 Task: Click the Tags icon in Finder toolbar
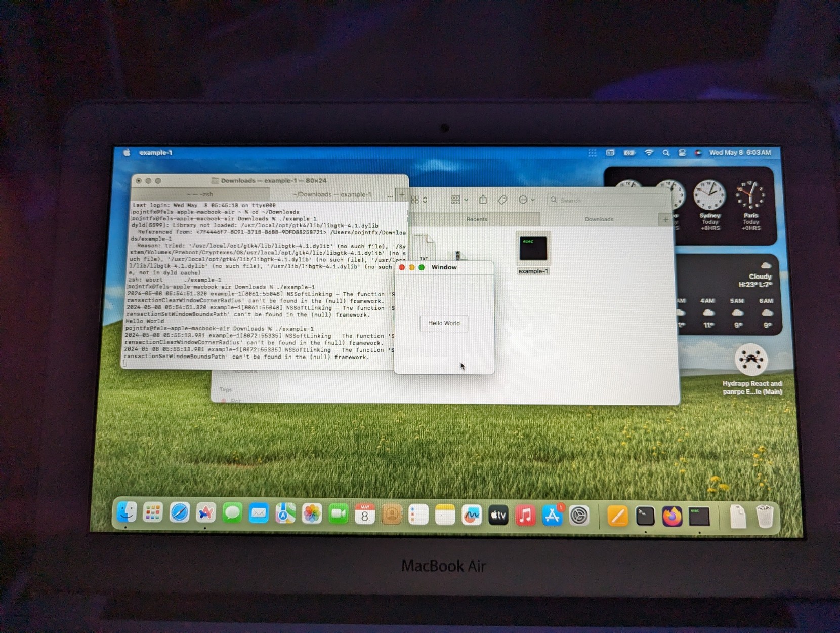(x=502, y=200)
